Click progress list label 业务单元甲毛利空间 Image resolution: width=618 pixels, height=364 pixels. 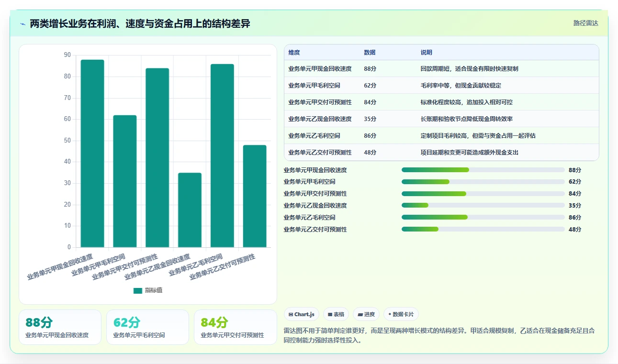[309, 182]
